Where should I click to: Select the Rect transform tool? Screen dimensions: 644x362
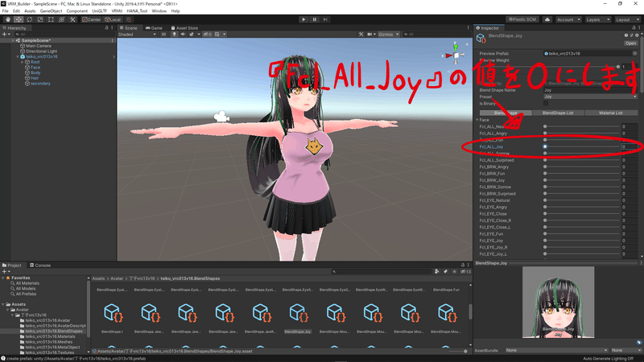tap(51, 19)
